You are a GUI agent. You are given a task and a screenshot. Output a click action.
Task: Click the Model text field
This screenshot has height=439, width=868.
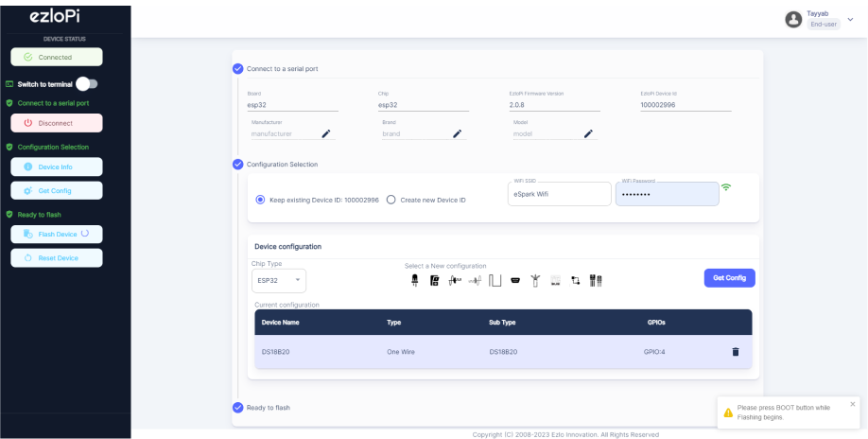click(x=547, y=133)
